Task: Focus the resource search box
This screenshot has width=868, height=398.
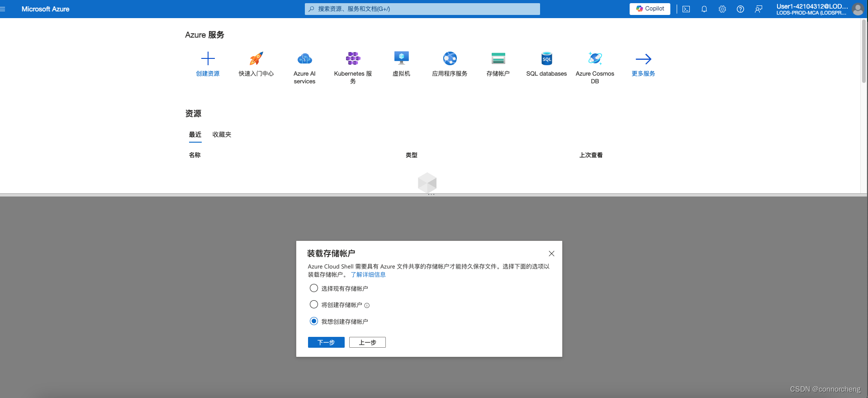Action: 422,9
